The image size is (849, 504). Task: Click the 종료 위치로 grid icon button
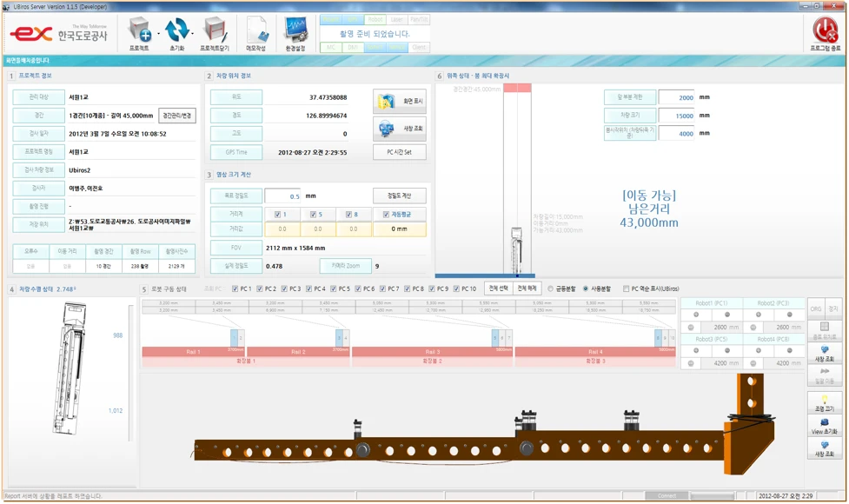(824, 331)
